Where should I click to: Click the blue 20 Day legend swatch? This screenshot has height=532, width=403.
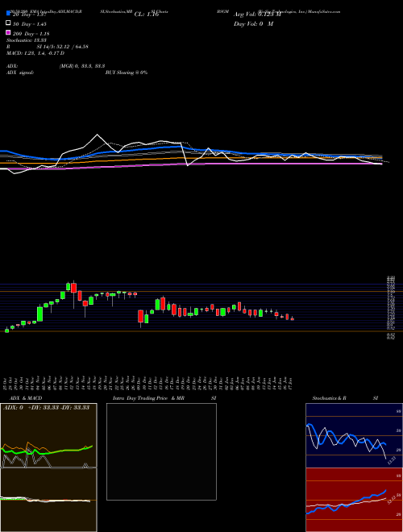8,13
